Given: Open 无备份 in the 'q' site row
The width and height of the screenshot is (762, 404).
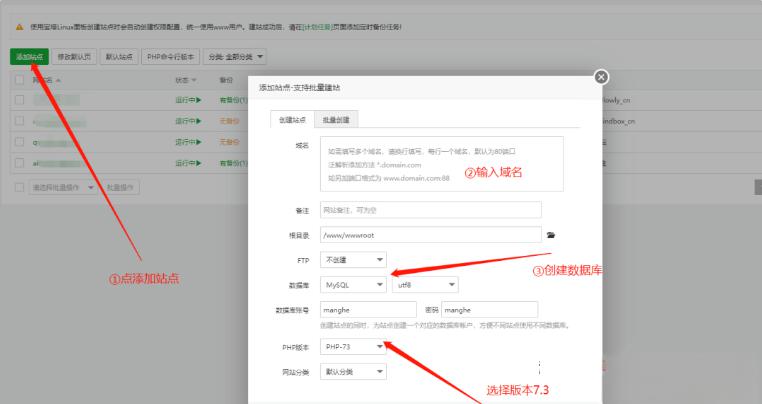Looking at the screenshot, I should (229, 142).
